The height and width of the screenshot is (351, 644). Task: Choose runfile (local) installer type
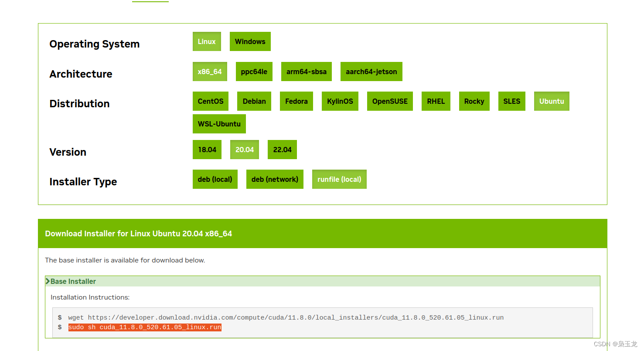[339, 179]
